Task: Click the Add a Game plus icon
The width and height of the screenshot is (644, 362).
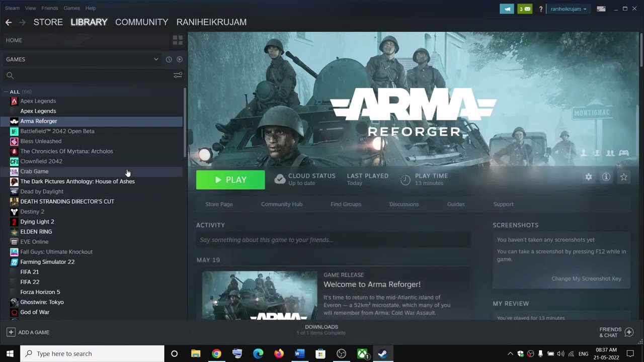Action: [x=11, y=332]
